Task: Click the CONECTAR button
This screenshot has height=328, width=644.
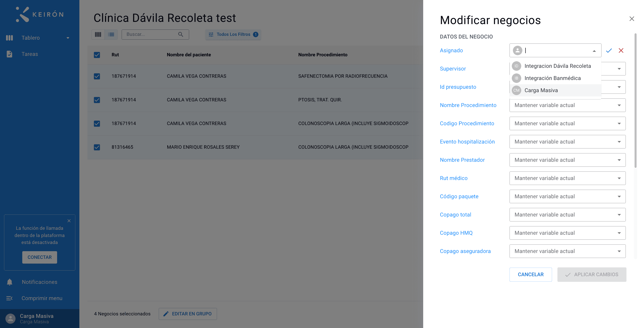Action: coord(40,257)
